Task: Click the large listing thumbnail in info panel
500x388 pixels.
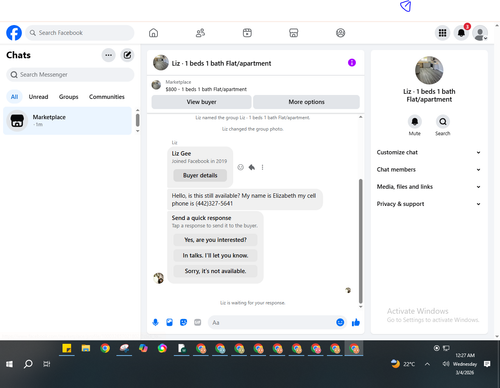Action: [429, 70]
